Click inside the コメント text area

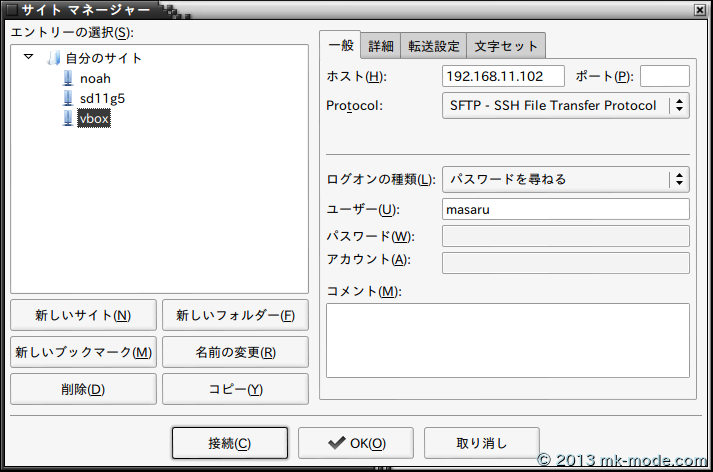click(x=507, y=340)
